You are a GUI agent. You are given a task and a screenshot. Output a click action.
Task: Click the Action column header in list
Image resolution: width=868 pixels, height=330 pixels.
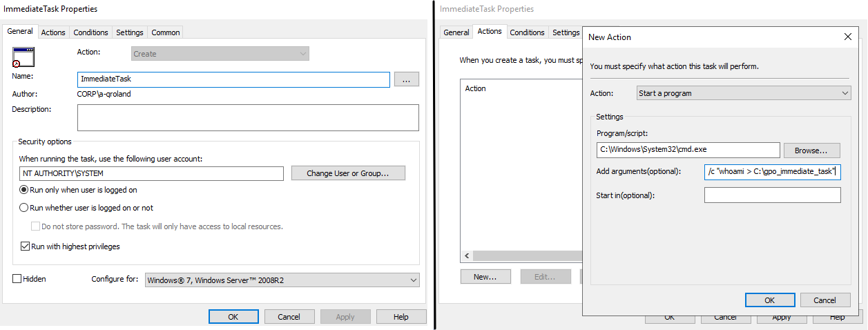pos(476,88)
